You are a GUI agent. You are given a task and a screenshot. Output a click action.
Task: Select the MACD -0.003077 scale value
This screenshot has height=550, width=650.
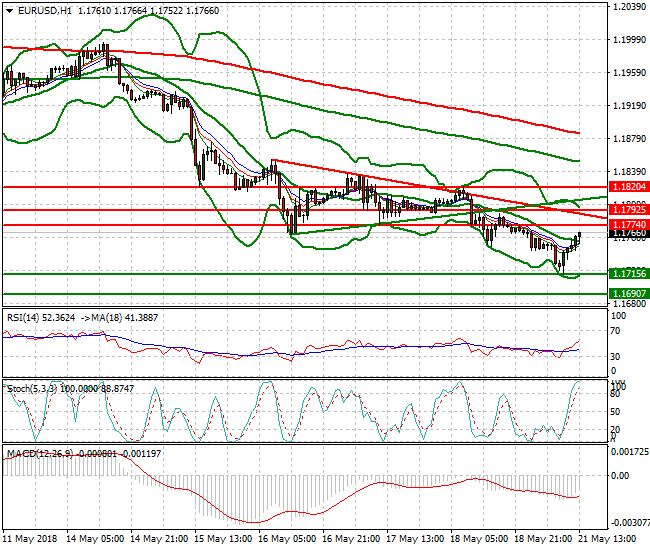[x=630, y=523]
